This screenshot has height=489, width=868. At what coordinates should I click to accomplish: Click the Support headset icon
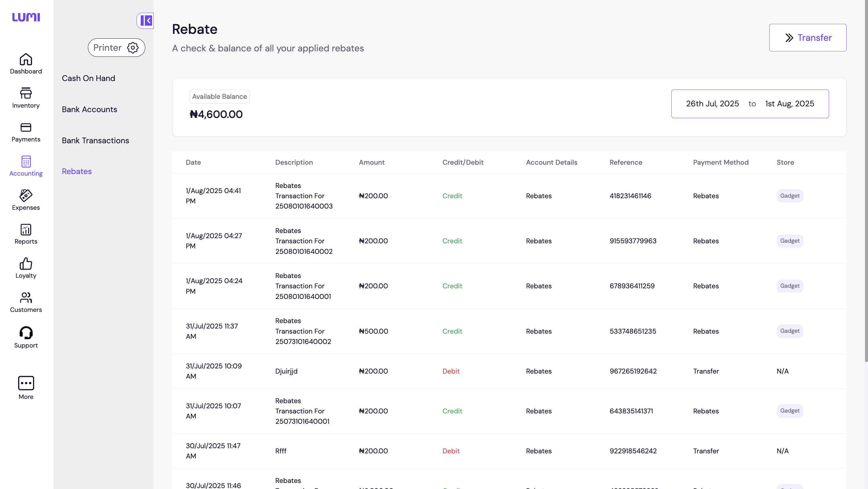pyautogui.click(x=26, y=333)
